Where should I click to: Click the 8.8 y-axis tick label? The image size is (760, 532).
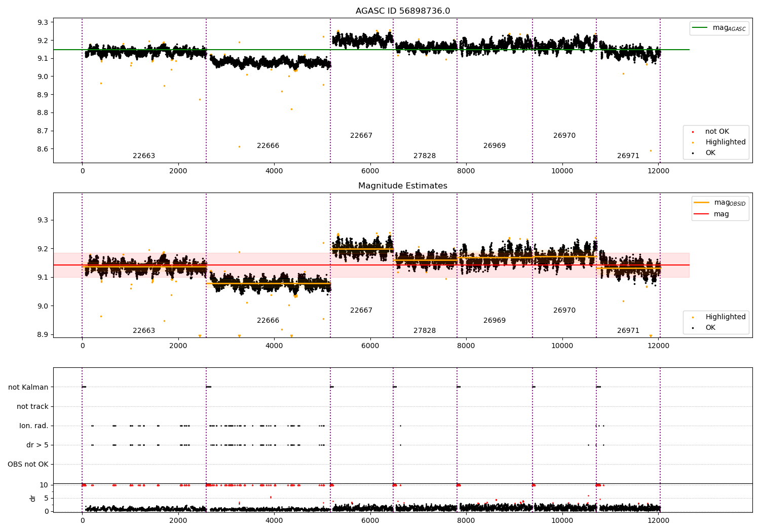point(43,113)
